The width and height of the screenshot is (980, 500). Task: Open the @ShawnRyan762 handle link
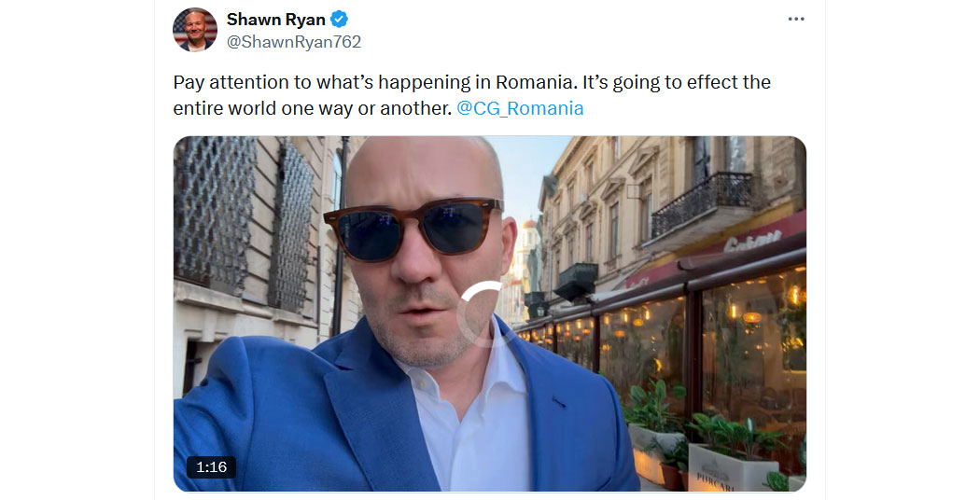pyautogui.click(x=294, y=42)
